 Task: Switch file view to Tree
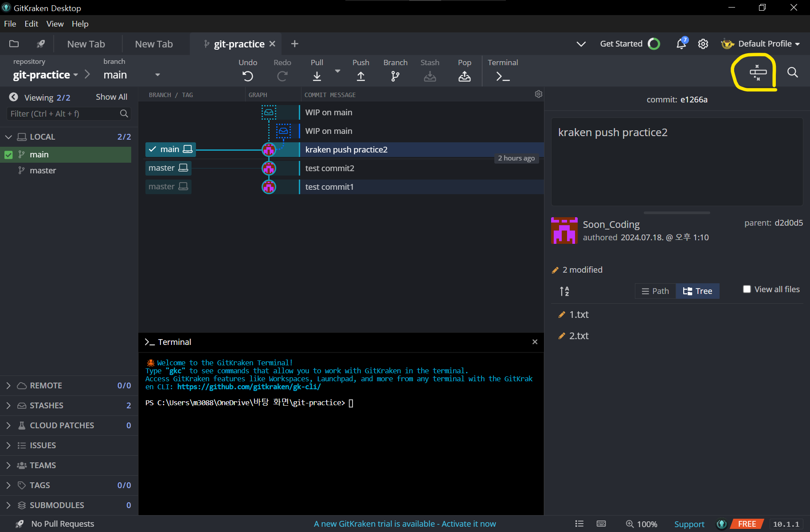click(697, 291)
